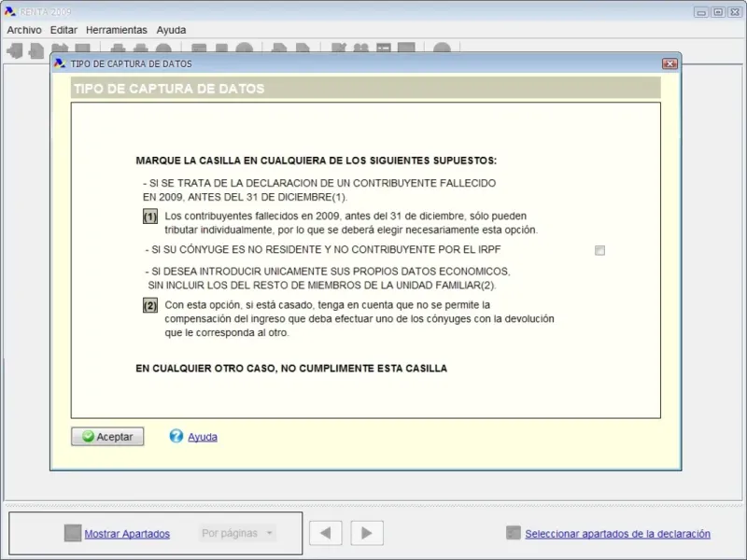Click 'CONTRIBUYENTE FALLECIDO' text line

tap(319, 190)
